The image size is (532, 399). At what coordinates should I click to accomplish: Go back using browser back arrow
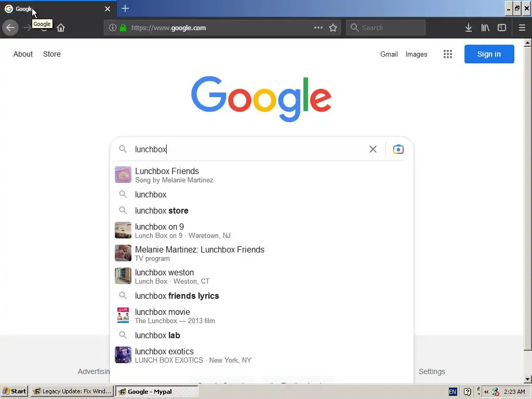[10, 28]
